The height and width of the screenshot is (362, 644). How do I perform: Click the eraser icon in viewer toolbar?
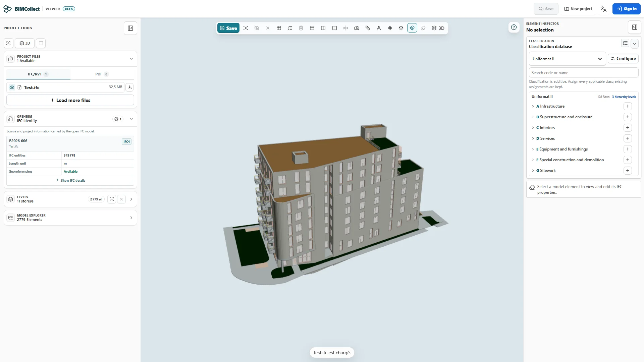click(x=423, y=28)
